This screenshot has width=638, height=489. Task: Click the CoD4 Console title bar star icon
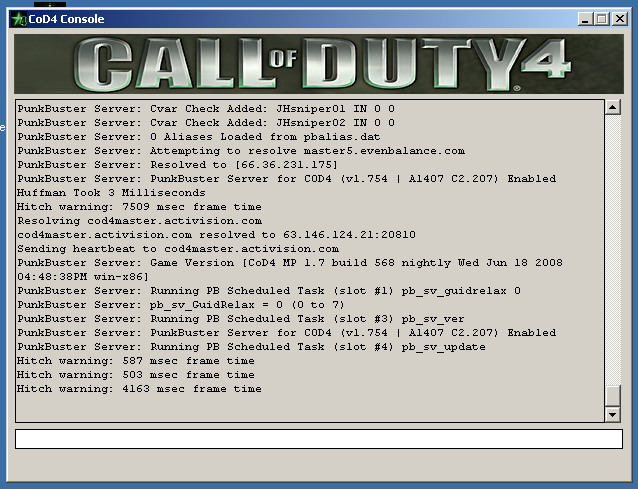point(19,19)
